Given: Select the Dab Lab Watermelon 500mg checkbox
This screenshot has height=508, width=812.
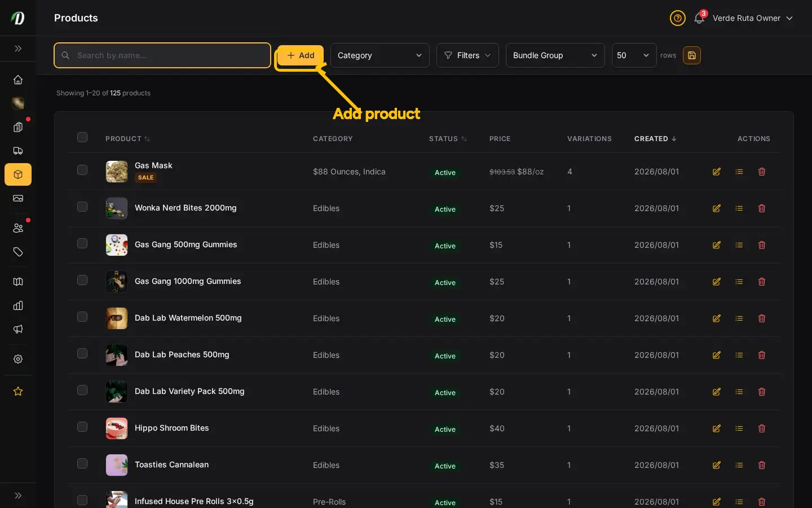Looking at the screenshot, I should [x=82, y=317].
